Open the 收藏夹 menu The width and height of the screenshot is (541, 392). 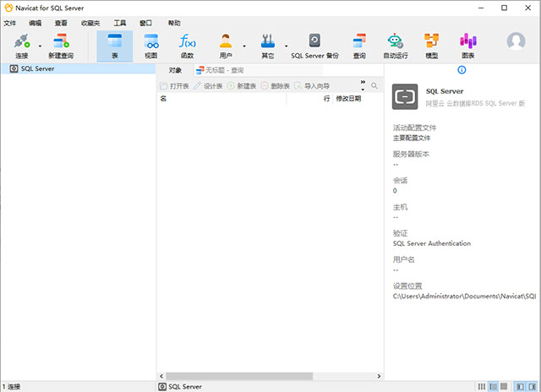(x=90, y=23)
